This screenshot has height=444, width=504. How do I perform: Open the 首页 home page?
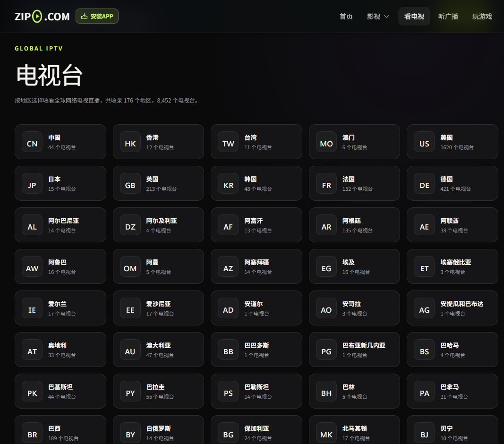(346, 17)
